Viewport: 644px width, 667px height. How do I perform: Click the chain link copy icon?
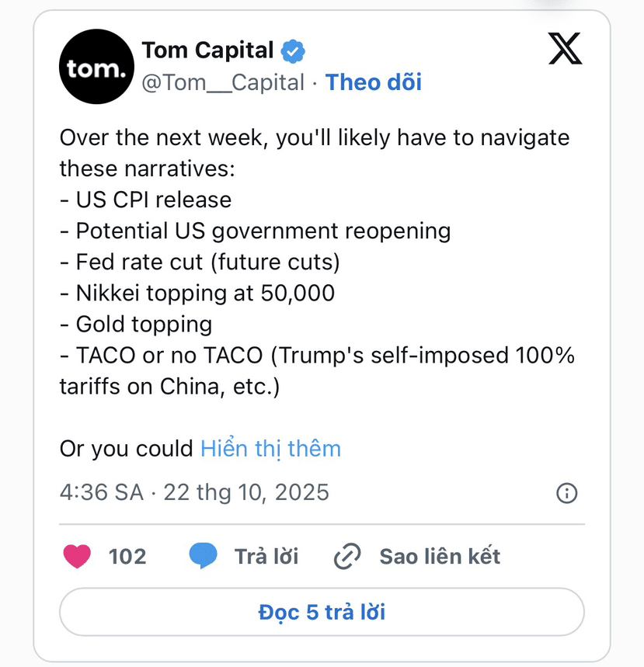click(347, 556)
